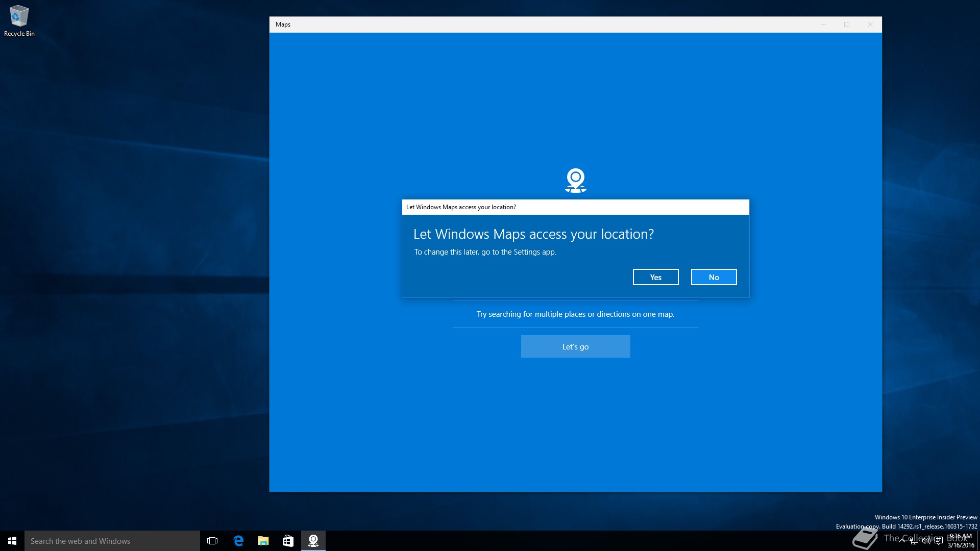This screenshot has width=980, height=551.
Task: Open the Action Center notifications icon
Action: click(x=938, y=541)
